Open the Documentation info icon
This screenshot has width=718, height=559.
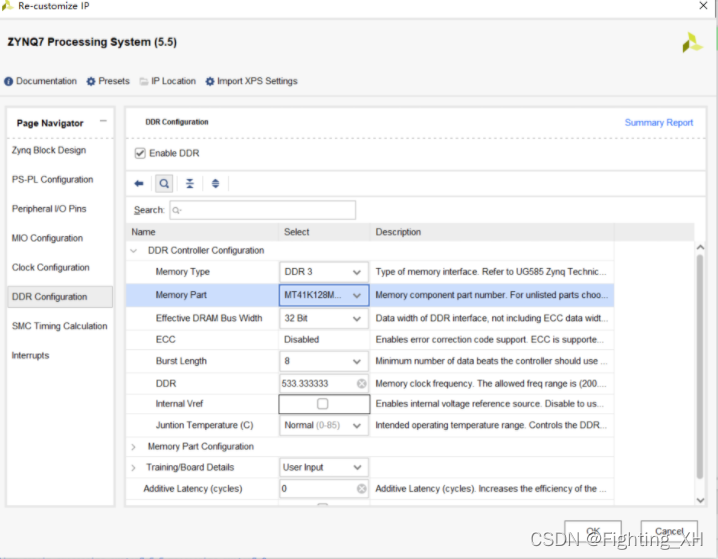[x=8, y=81]
